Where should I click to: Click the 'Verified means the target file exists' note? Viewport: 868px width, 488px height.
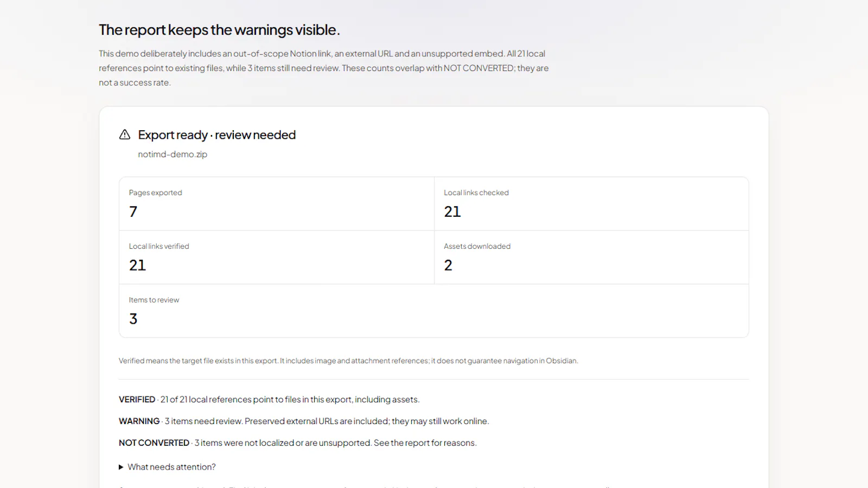coord(348,361)
